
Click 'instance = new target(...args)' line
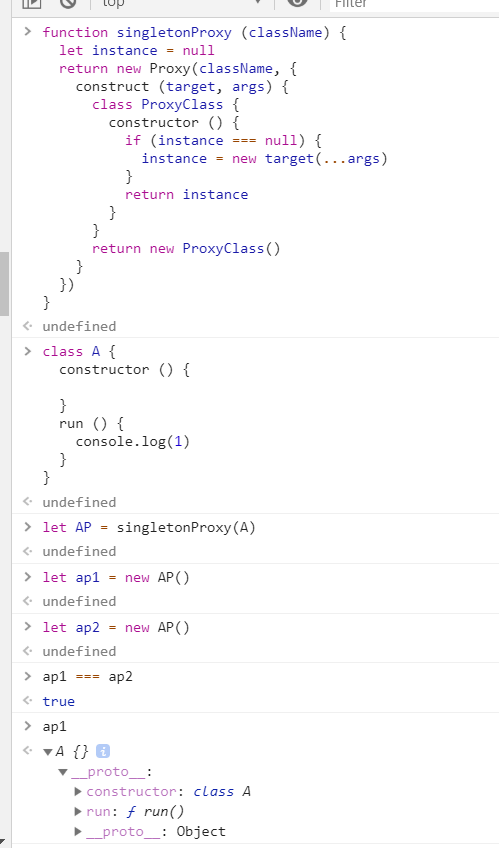(264, 158)
